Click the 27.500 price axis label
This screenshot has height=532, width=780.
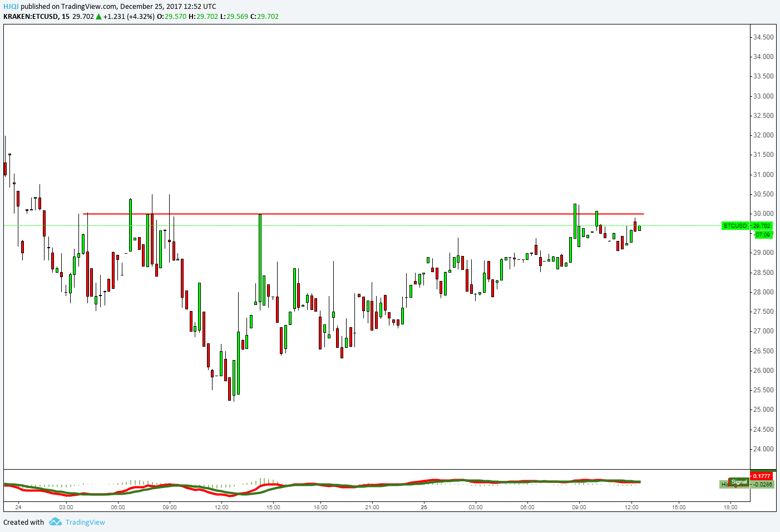click(763, 312)
